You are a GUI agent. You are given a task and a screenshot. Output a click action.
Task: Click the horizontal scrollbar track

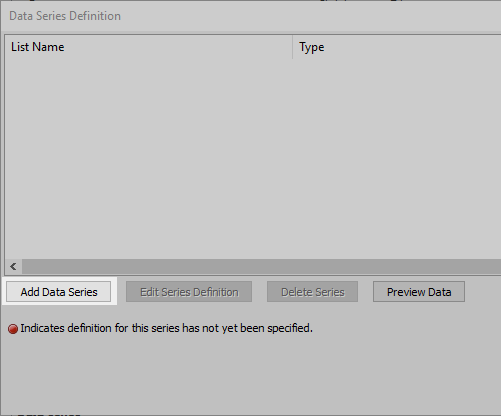[x=261, y=267]
